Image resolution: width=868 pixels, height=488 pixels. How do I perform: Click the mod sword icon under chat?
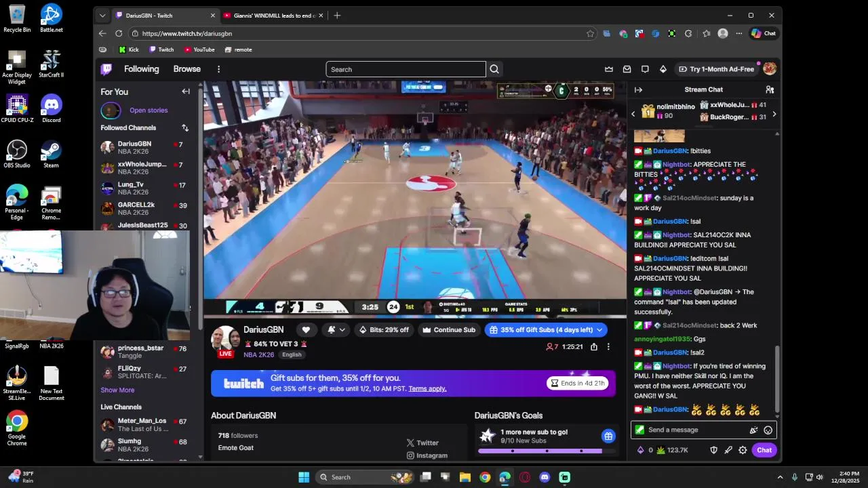pos(728,450)
